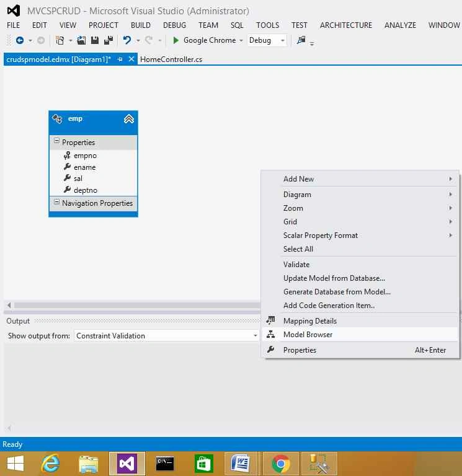Open File Explorer from taskbar
Screen dimensions: 462x476
point(89,464)
